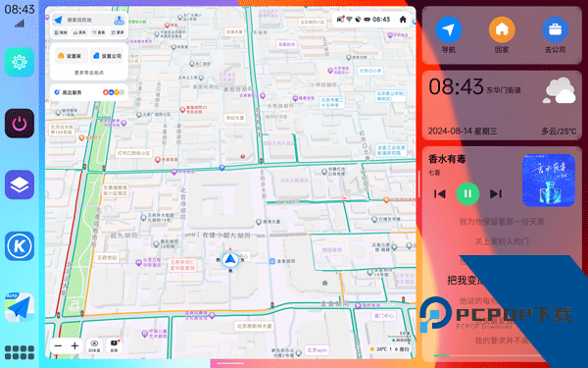Viewport: 588px width, 368px height.
Task: Open the layers stack app in sidebar
Action: click(x=20, y=184)
